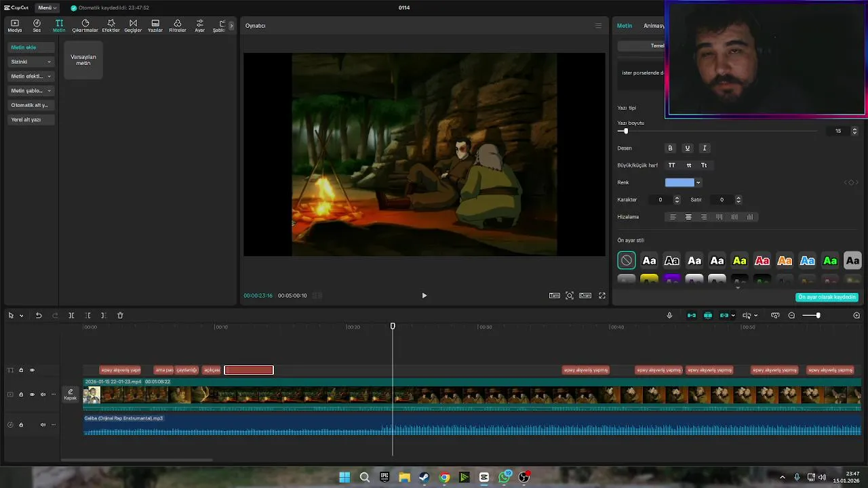
Task: Expand the Metin efektleri sidebar section
Action: tap(31, 76)
